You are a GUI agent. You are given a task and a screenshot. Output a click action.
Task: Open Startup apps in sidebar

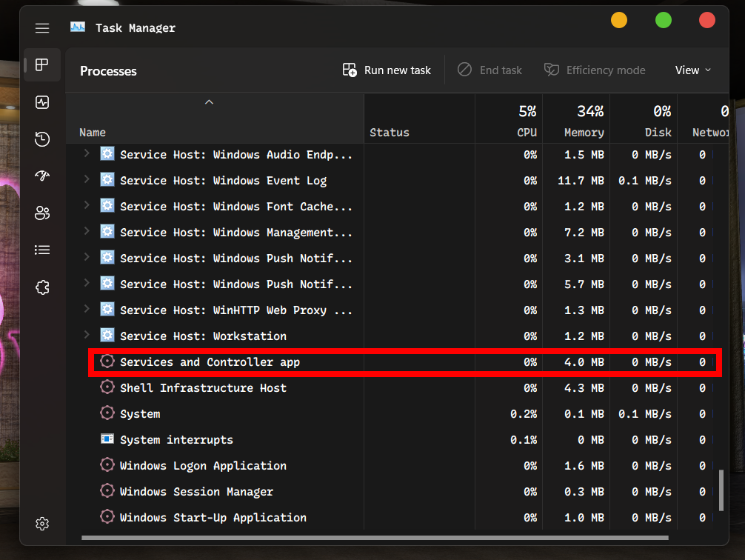[x=42, y=176]
